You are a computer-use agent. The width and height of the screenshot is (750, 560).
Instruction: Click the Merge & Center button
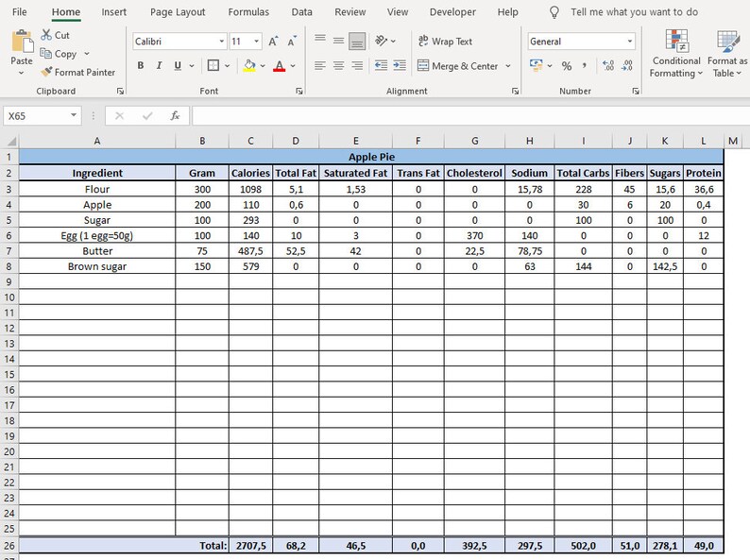tap(457, 65)
